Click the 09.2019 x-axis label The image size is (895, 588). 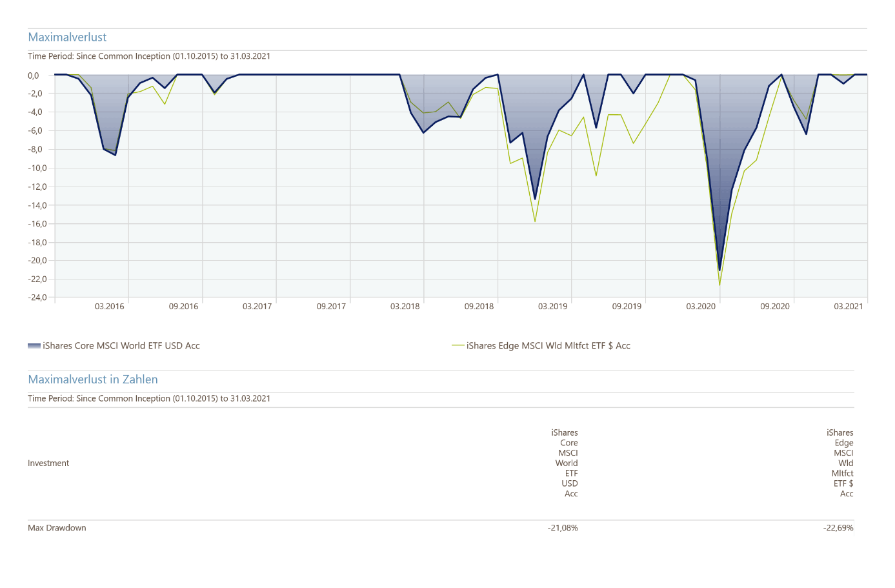click(627, 307)
